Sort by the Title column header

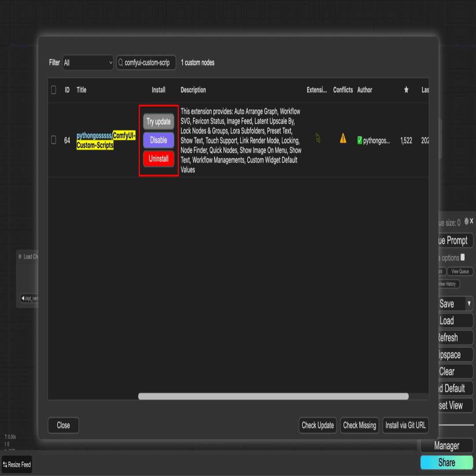[x=82, y=90]
